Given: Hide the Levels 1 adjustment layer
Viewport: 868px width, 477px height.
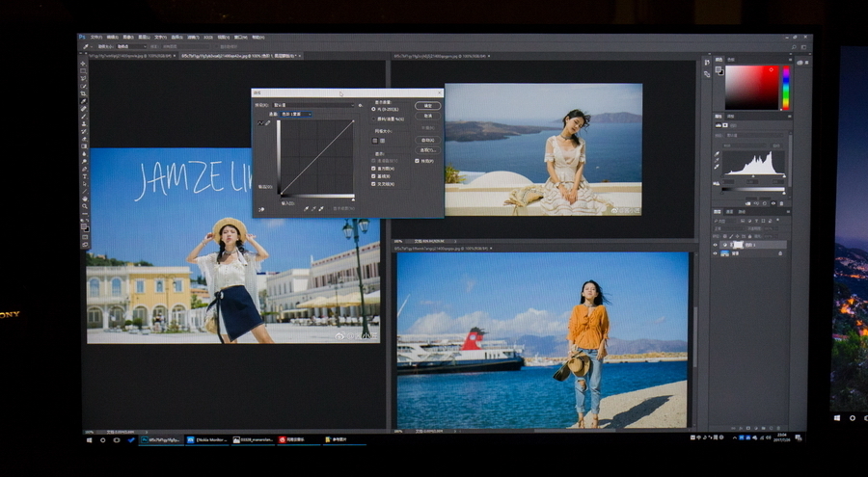Looking at the screenshot, I should [x=716, y=245].
